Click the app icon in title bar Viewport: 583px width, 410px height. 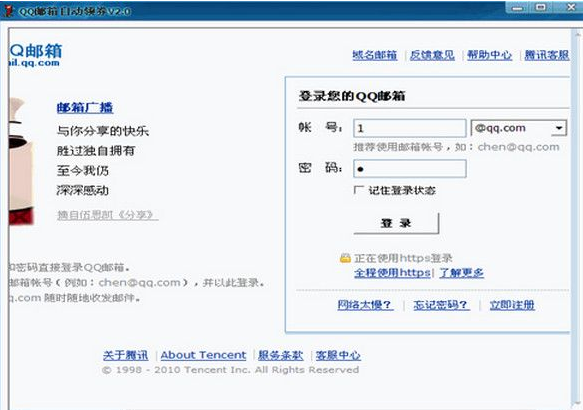coord(8,10)
